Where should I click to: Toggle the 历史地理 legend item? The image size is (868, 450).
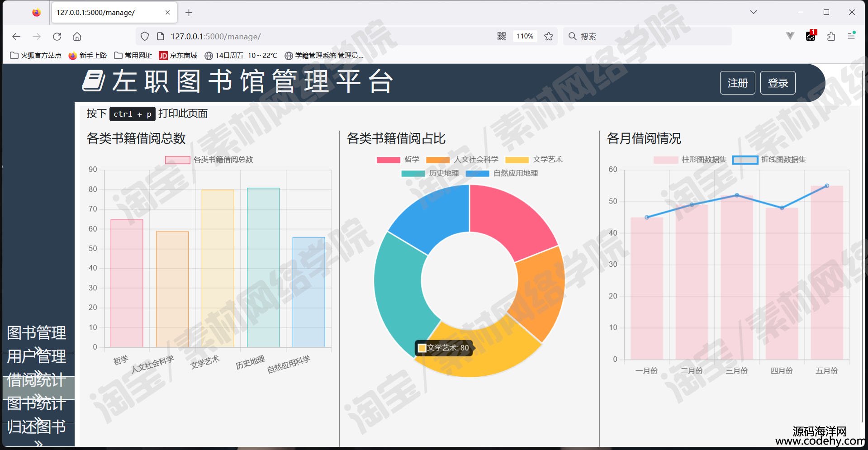[430, 173]
